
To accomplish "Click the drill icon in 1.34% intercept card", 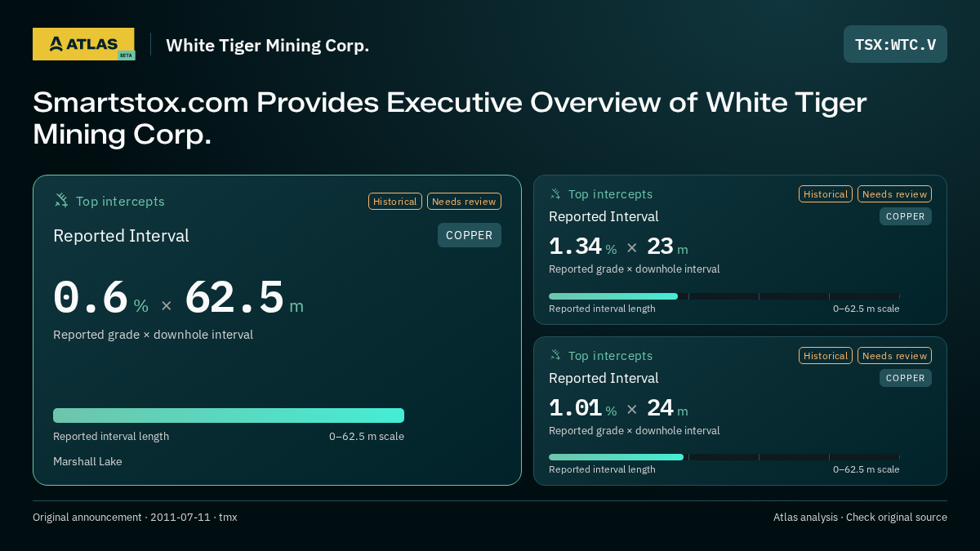I will (555, 194).
